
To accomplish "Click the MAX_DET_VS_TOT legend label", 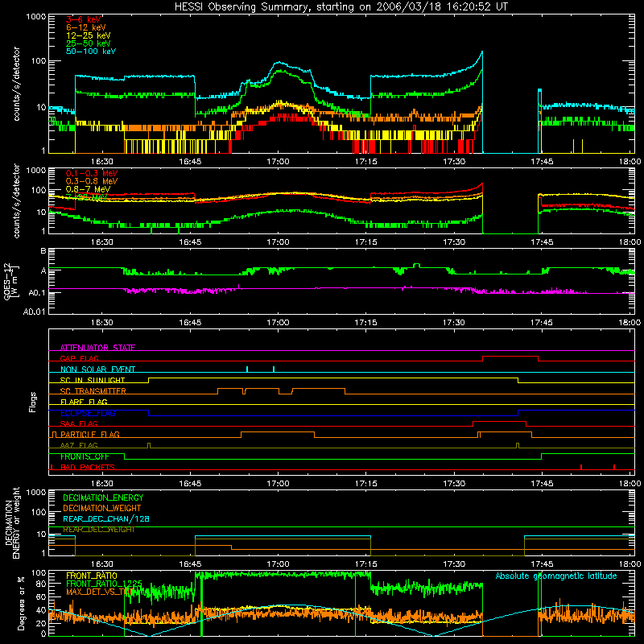I will tap(99, 592).
